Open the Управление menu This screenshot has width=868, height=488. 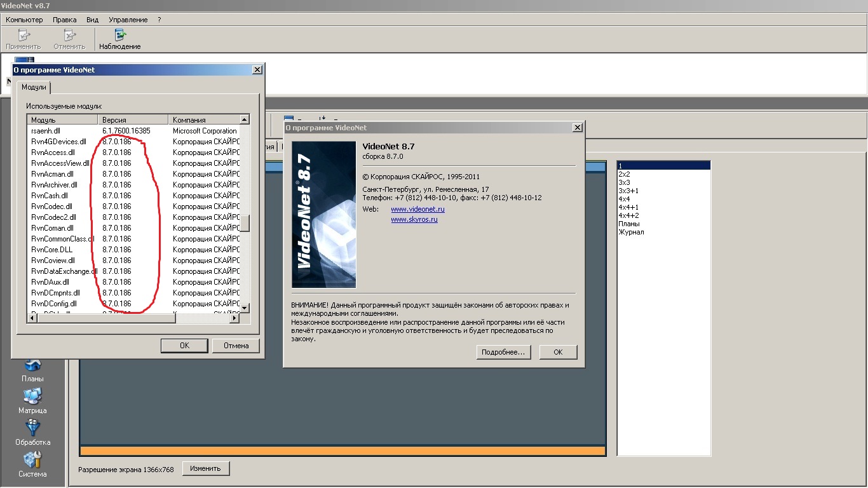click(128, 20)
